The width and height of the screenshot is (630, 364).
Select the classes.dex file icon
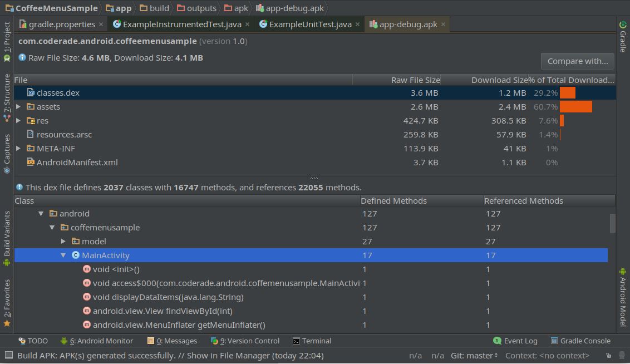pos(31,92)
